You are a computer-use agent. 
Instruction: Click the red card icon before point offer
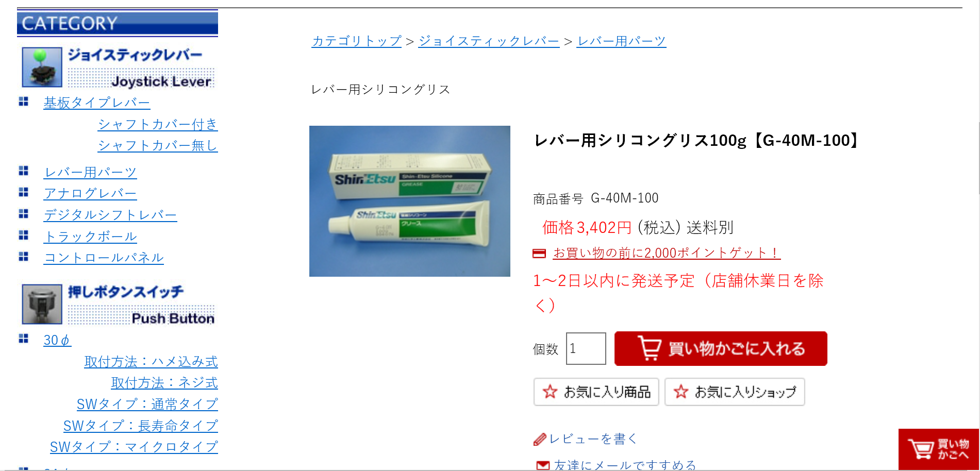[539, 253]
